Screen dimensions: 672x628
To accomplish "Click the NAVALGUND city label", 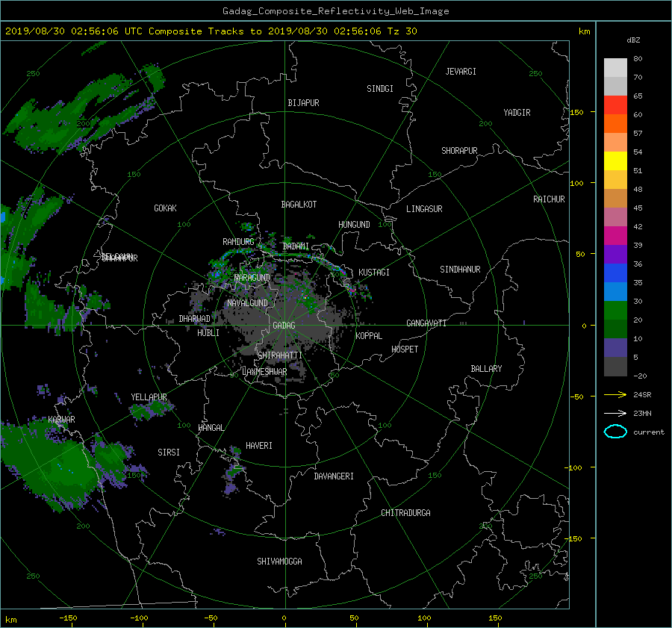I will (247, 303).
